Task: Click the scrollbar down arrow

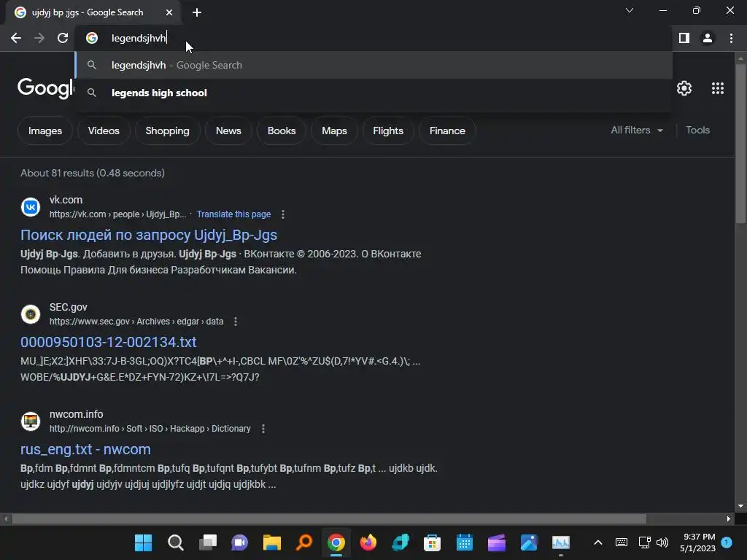Action: [x=740, y=506]
